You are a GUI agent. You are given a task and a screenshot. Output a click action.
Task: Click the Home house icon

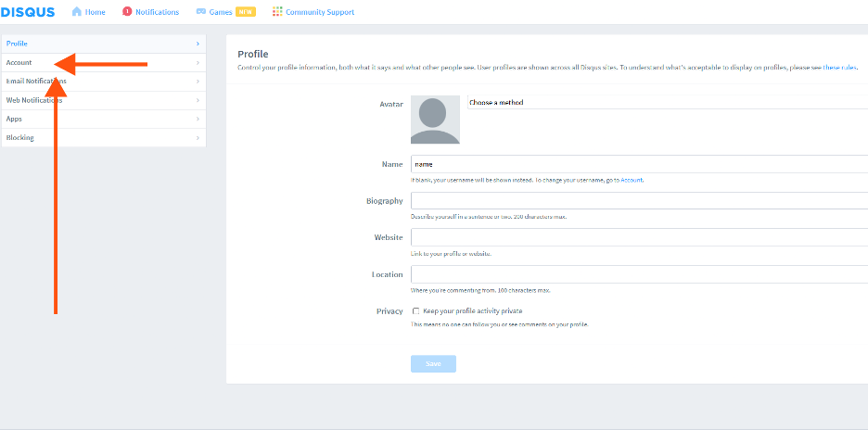tap(77, 12)
